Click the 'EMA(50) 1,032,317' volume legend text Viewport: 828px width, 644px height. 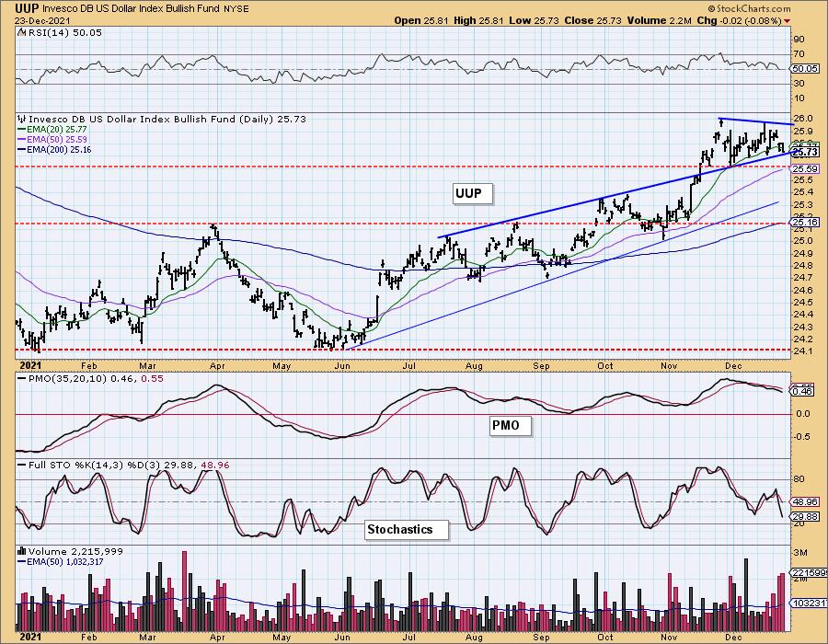[65, 562]
